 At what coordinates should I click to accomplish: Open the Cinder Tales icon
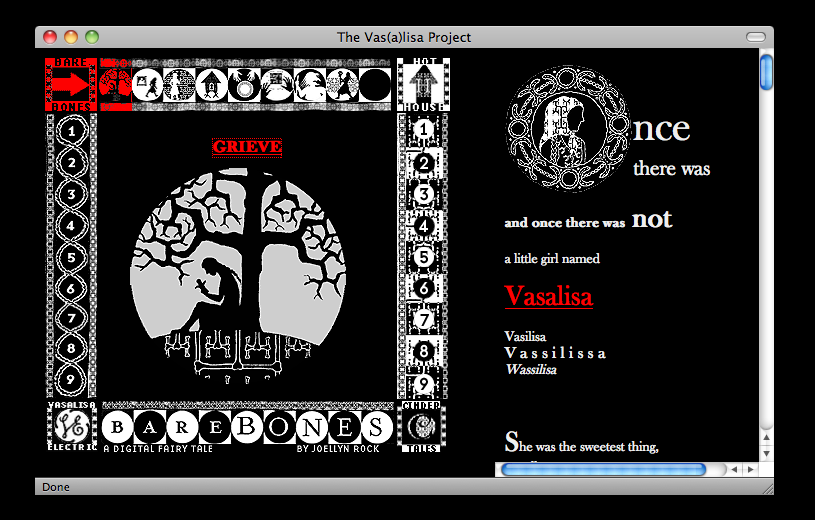422,427
